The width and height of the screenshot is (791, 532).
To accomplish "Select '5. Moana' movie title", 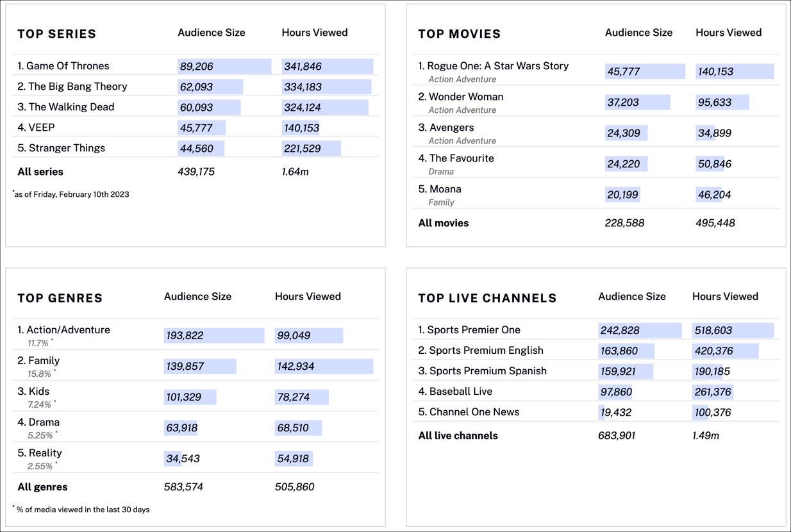I will coord(440,189).
